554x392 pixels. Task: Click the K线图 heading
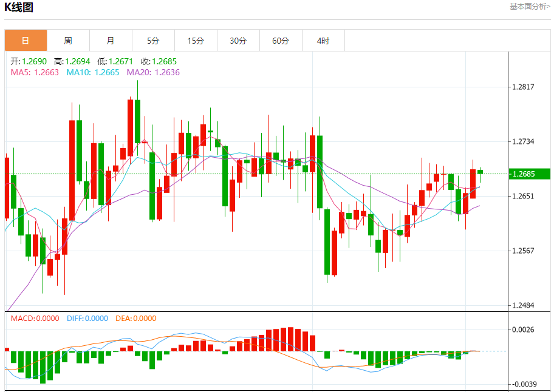[19, 7]
